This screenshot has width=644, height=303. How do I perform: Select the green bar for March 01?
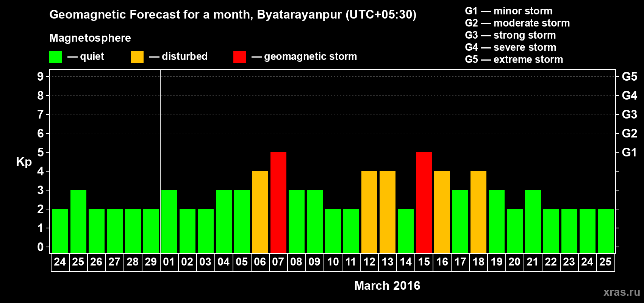point(169,222)
